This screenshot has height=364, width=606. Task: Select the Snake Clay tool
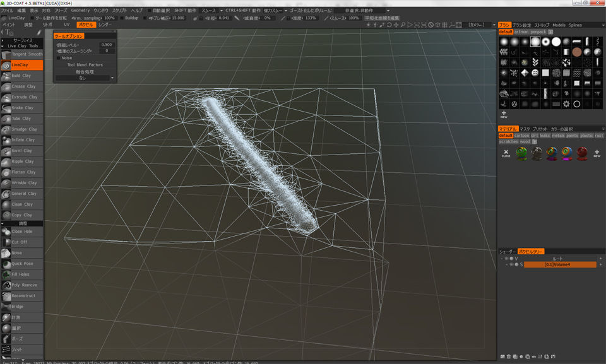(x=22, y=108)
